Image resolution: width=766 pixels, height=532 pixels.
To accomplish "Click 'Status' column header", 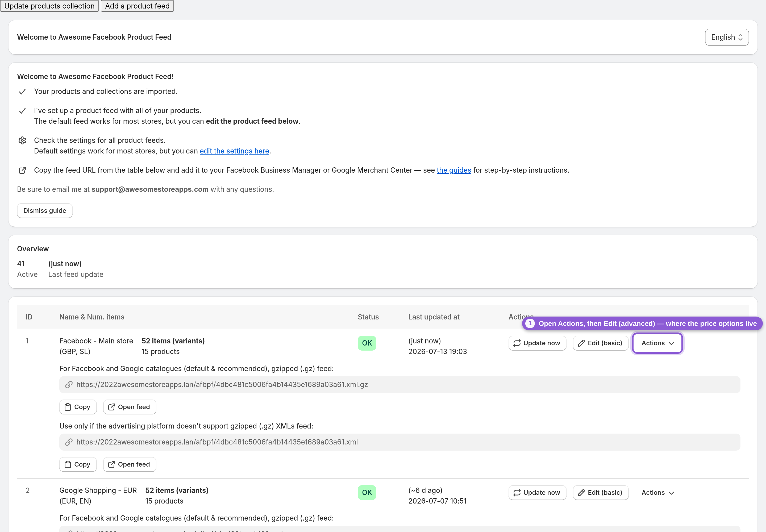I will click(x=368, y=317).
